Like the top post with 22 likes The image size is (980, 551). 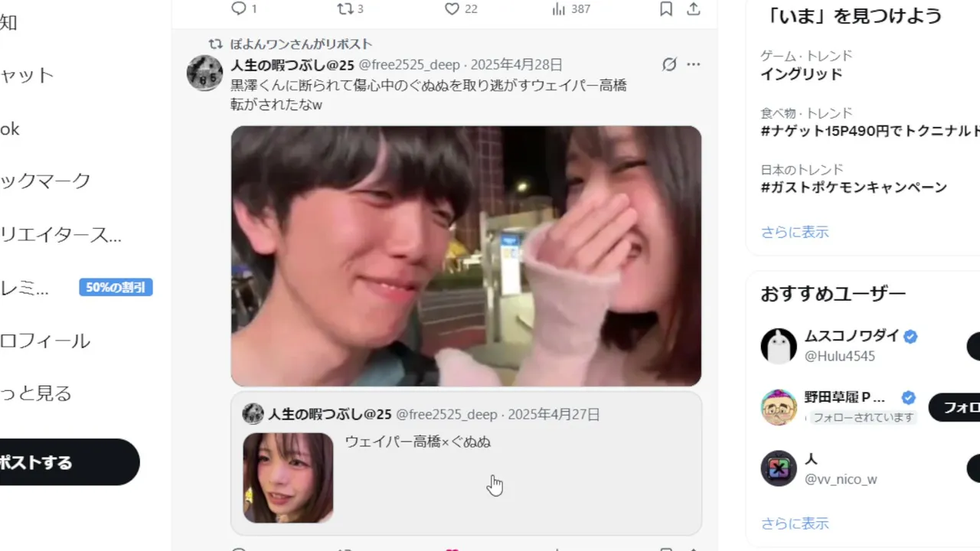[x=452, y=8]
